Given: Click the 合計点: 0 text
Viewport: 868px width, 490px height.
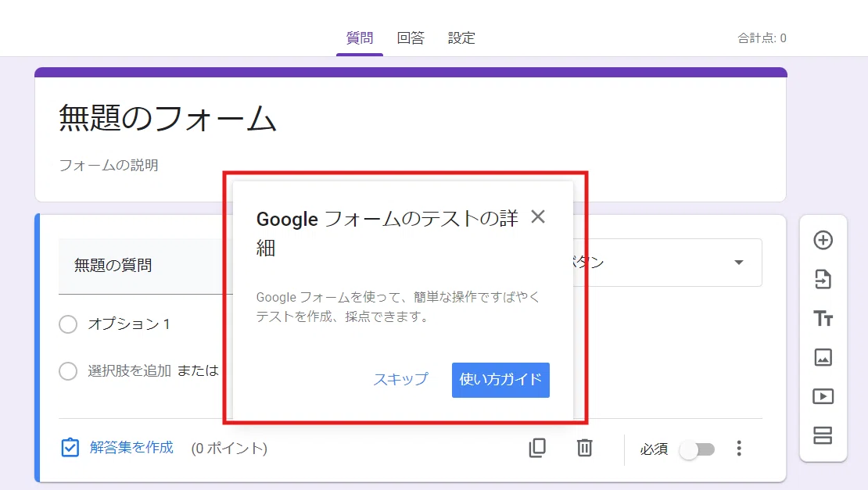Looking at the screenshot, I should pyautogui.click(x=762, y=38).
